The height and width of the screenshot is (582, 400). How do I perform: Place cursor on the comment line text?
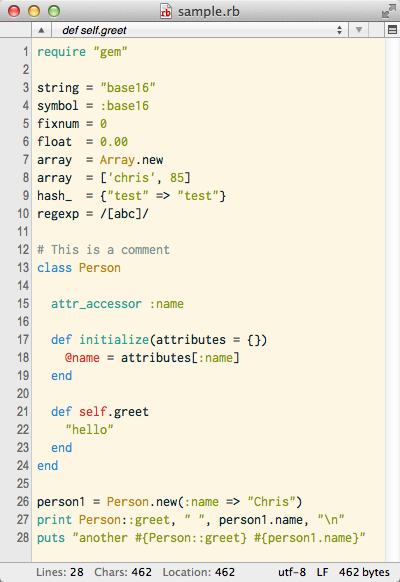tap(103, 249)
